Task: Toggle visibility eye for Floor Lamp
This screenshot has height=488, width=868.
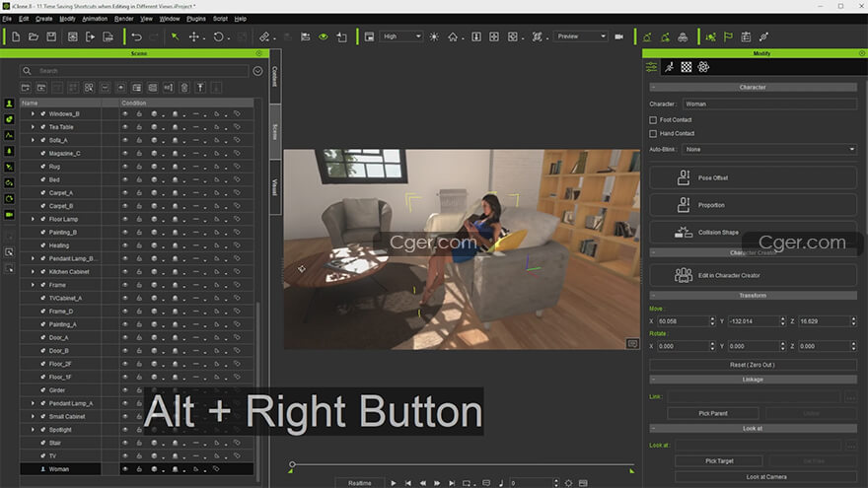Action: click(x=125, y=219)
